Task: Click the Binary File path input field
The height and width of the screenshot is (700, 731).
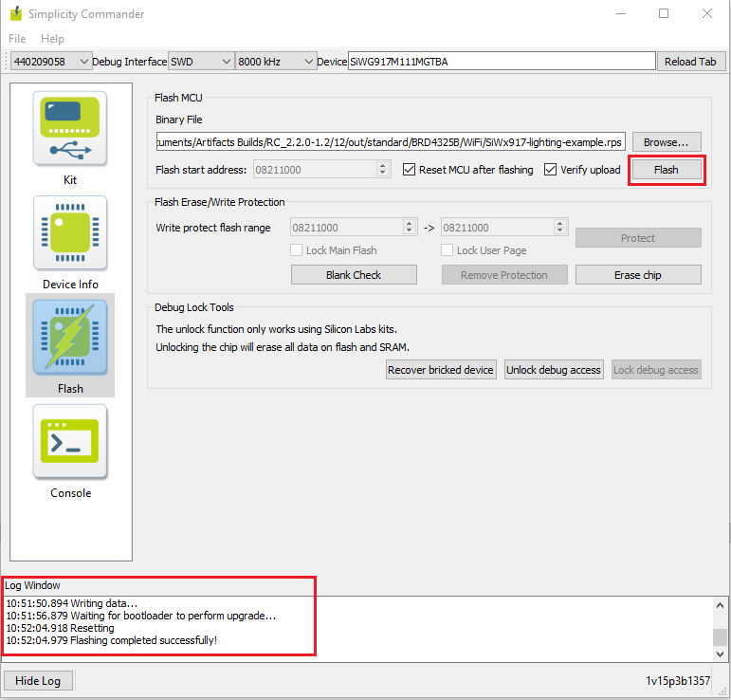Action: [391, 142]
